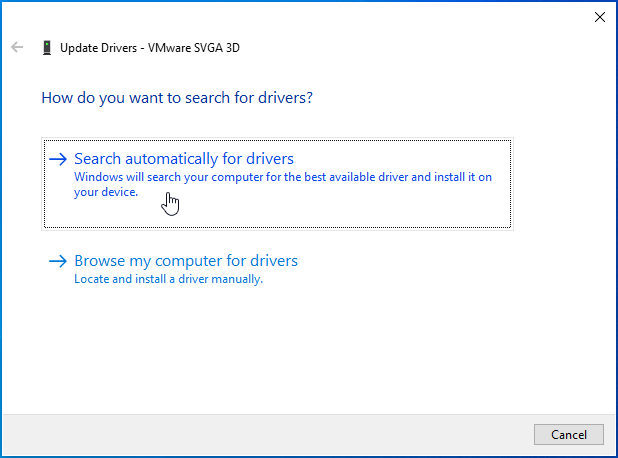Image resolution: width=618 pixels, height=458 pixels.
Task: Click the gray footer bar left of Cancel
Action: [x=270, y=433]
